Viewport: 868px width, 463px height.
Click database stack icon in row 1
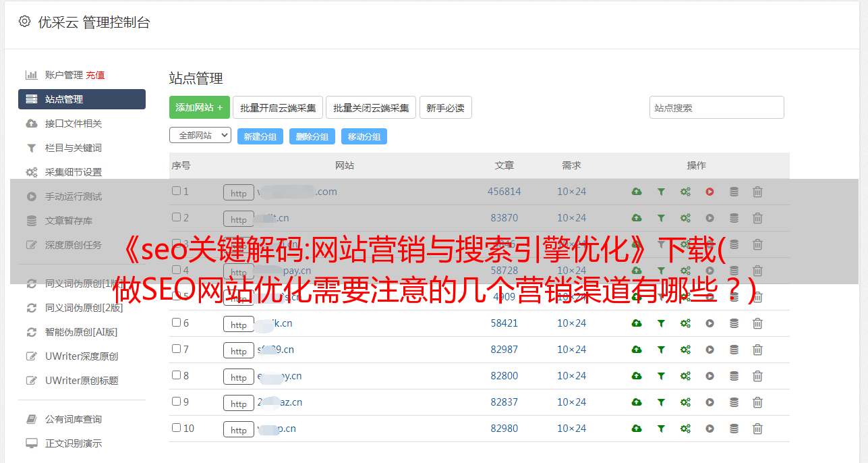pyautogui.click(x=734, y=192)
